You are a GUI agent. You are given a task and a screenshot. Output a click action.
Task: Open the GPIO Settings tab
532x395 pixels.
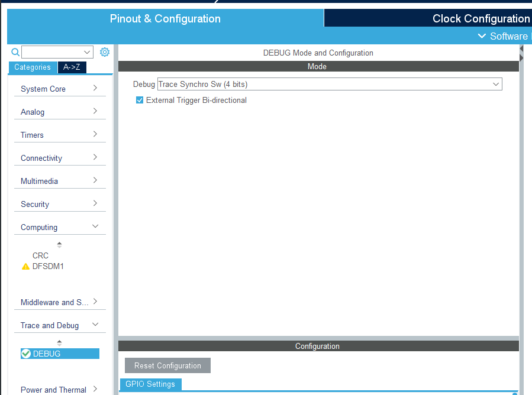(150, 384)
